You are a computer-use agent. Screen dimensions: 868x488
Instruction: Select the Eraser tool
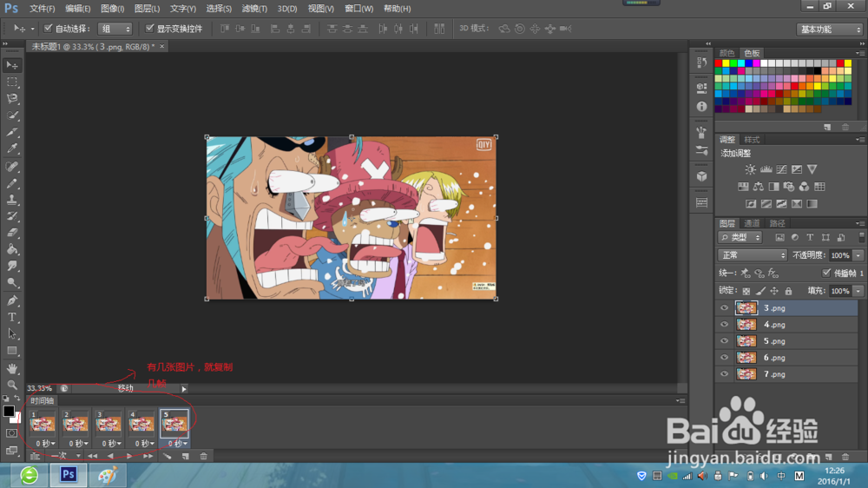tap(12, 233)
